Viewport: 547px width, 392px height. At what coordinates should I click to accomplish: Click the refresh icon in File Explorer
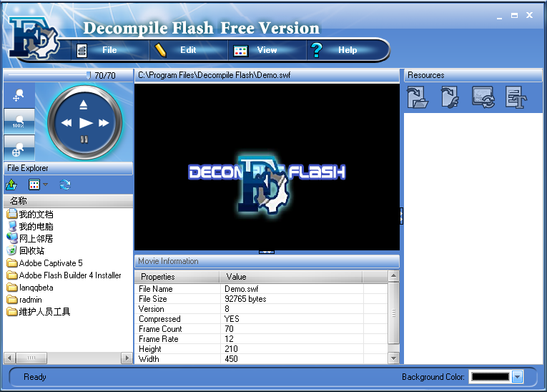65,185
